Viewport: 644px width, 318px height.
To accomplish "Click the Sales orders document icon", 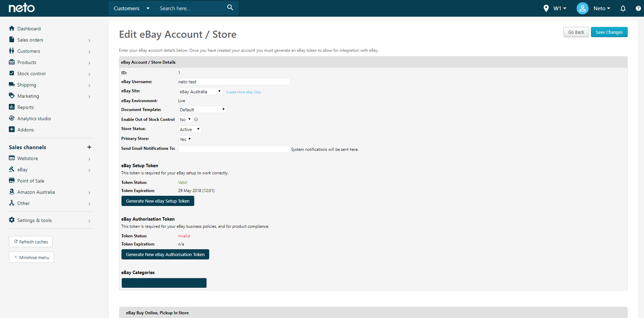I will tap(12, 39).
